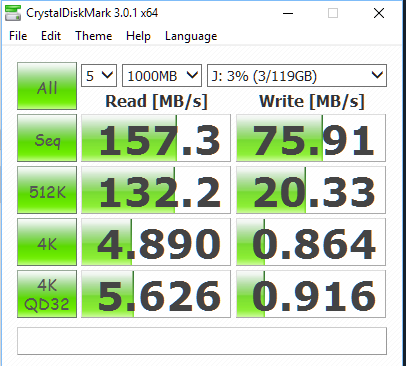Open the File menu

tap(18, 36)
